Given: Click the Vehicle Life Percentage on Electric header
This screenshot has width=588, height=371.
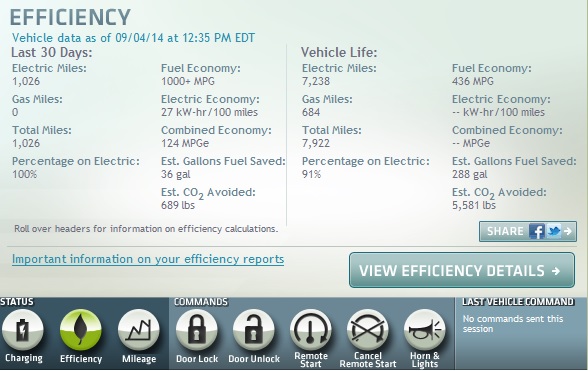Looking at the screenshot, I should (366, 161).
